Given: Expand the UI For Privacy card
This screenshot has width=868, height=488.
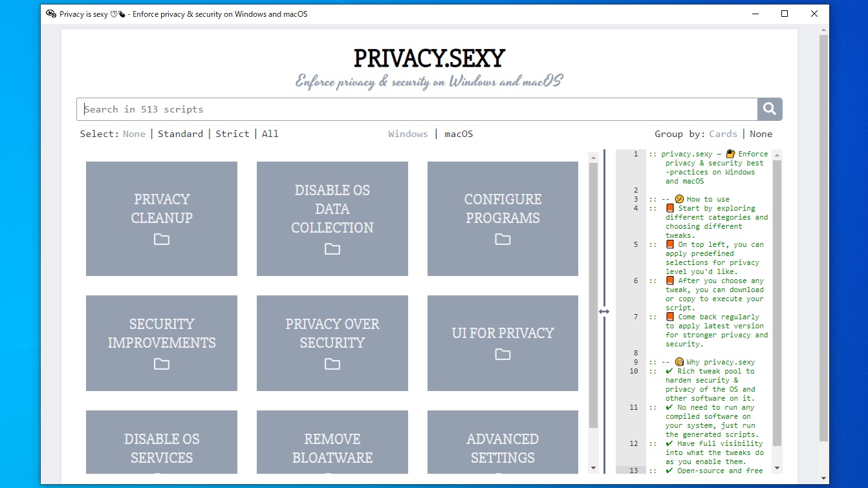Looking at the screenshot, I should pyautogui.click(x=503, y=343).
